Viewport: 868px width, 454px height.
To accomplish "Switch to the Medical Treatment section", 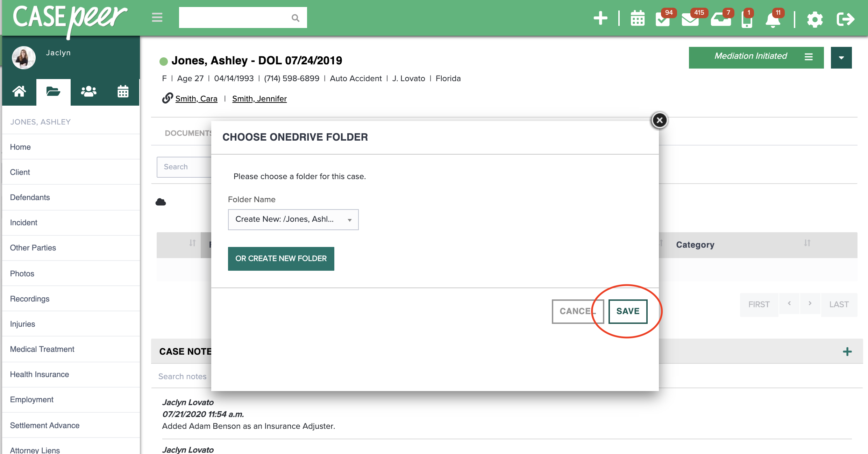I will click(x=42, y=349).
